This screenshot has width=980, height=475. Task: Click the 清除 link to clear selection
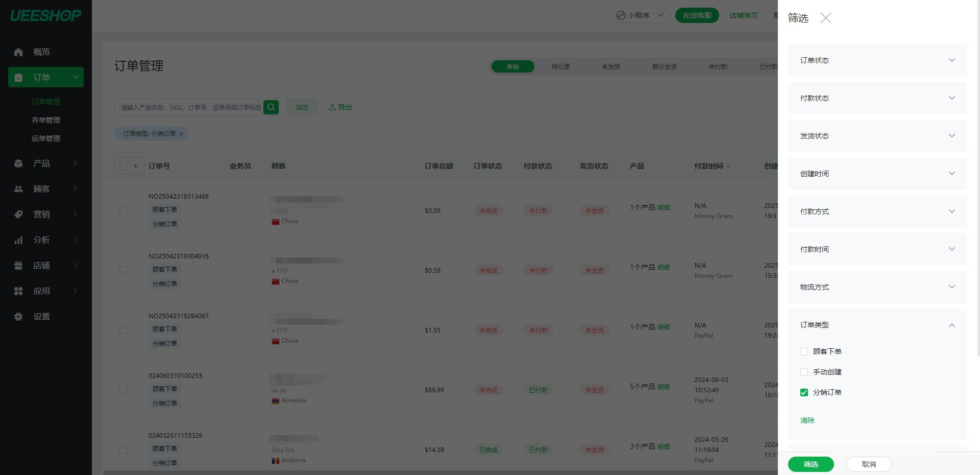point(807,420)
